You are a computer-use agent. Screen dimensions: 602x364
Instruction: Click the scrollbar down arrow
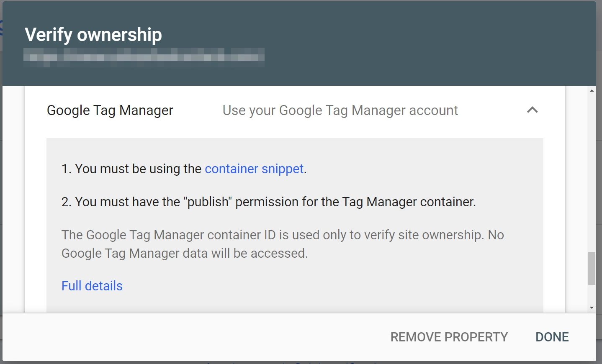click(592, 308)
